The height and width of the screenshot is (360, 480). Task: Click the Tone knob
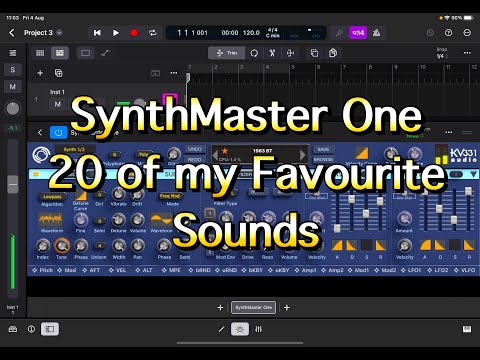(62, 246)
